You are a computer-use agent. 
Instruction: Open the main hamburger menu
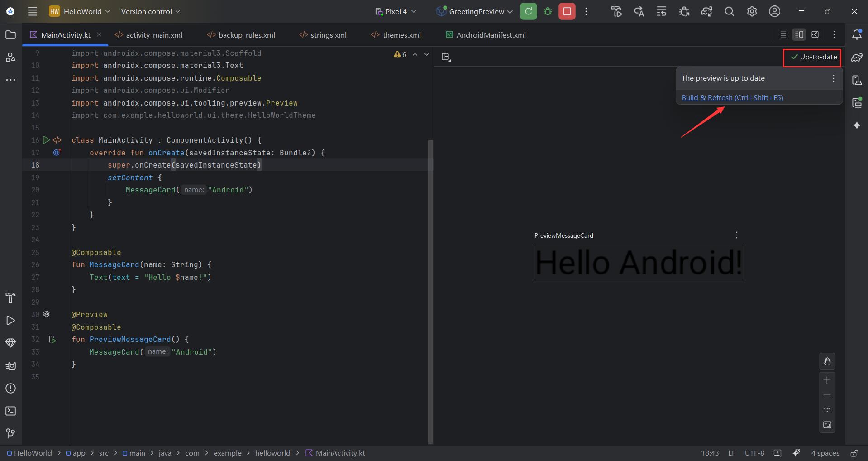32,11
